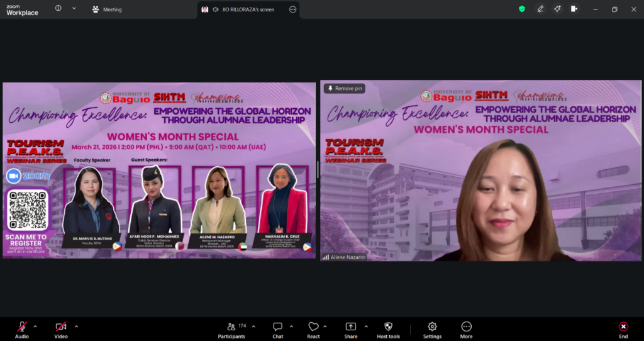Expand the Zoom Workplace dropdown chevron
Image resolution: width=644 pixels, height=341 pixels.
[74, 8]
